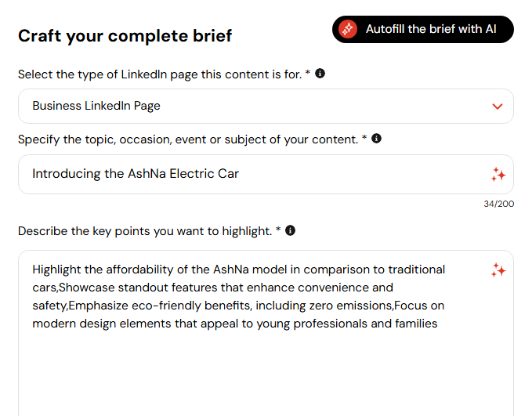The height and width of the screenshot is (416, 532).
Task: Expand the red chevron of page type dropdown
Action: (x=498, y=107)
